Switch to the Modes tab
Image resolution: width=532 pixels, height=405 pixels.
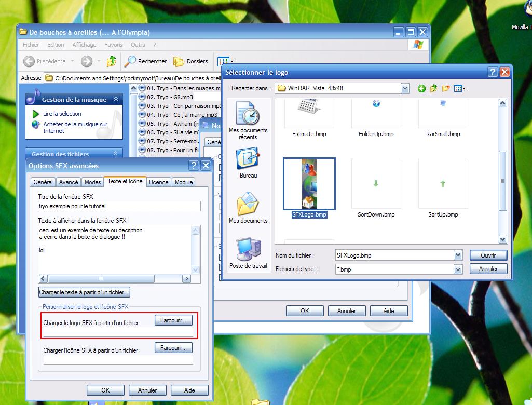pos(92,182)
